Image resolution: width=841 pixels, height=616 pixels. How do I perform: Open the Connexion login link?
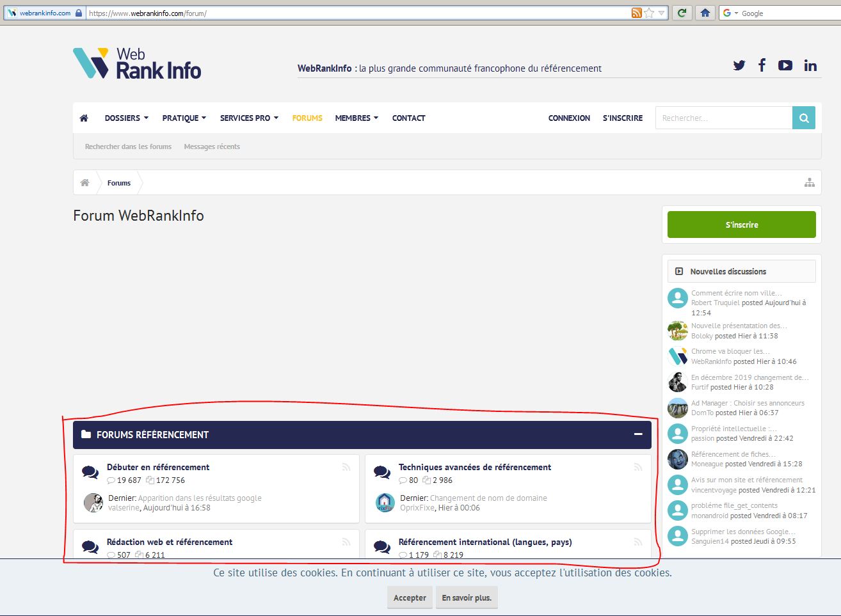569,118
